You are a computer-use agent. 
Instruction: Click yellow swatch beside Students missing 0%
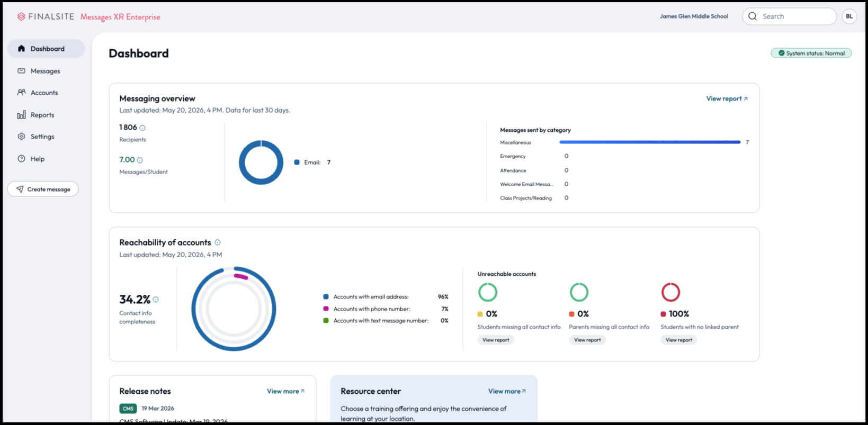(480, 314)
